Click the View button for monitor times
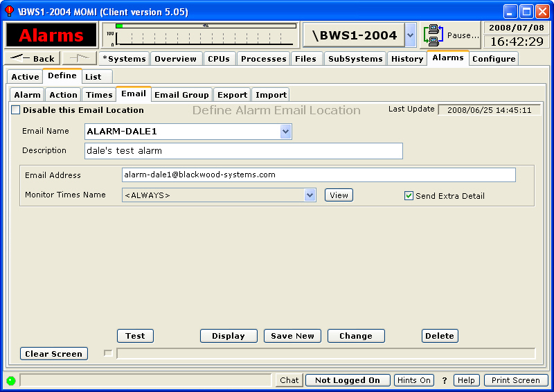 tap(339, 195)
